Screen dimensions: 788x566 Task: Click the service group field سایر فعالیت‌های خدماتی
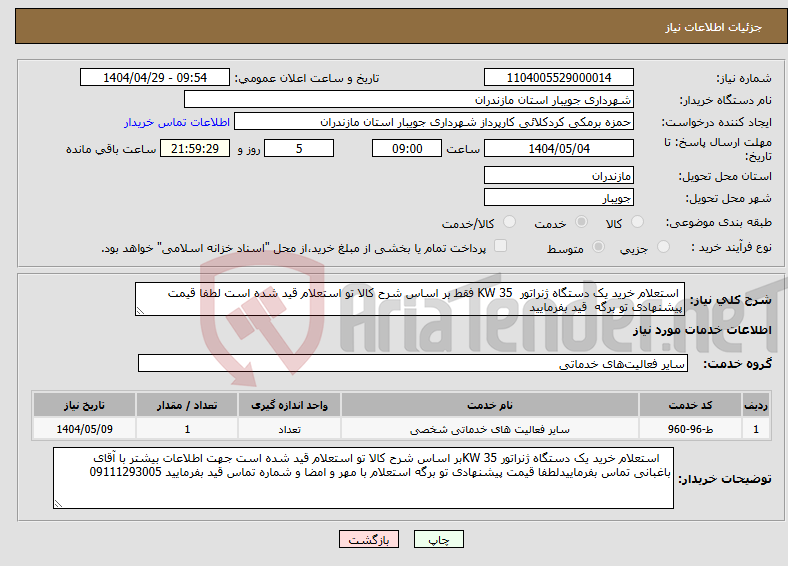coord(413,363)
